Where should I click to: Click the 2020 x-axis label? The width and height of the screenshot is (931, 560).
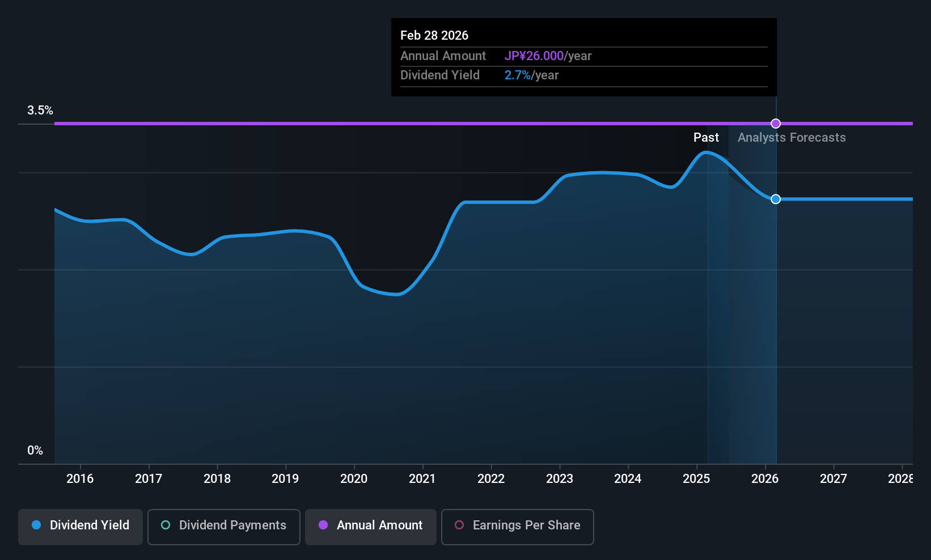click(x=354, y=479)
